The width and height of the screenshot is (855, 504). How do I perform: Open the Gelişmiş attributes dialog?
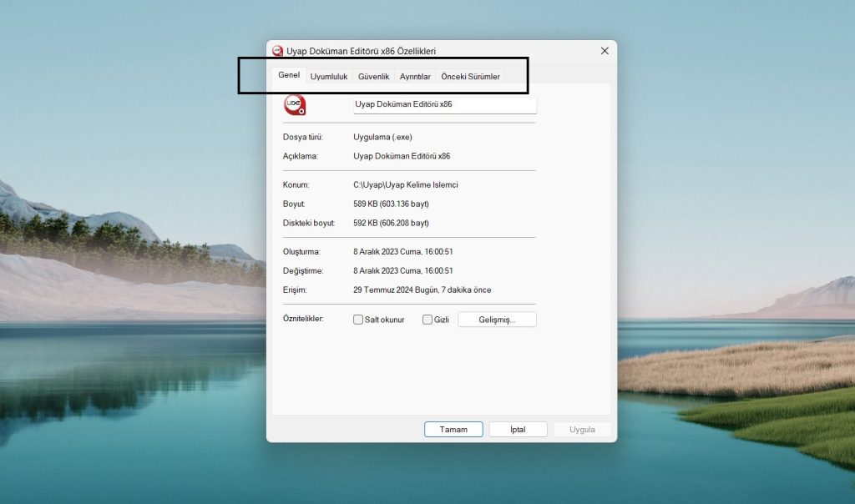pos(497,320)
